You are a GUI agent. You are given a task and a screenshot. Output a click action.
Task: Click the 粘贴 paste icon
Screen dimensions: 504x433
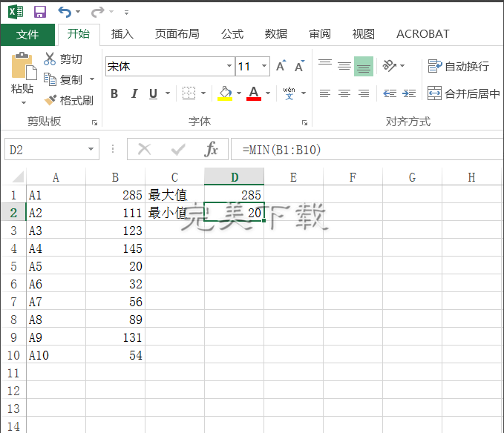point(24,66)
